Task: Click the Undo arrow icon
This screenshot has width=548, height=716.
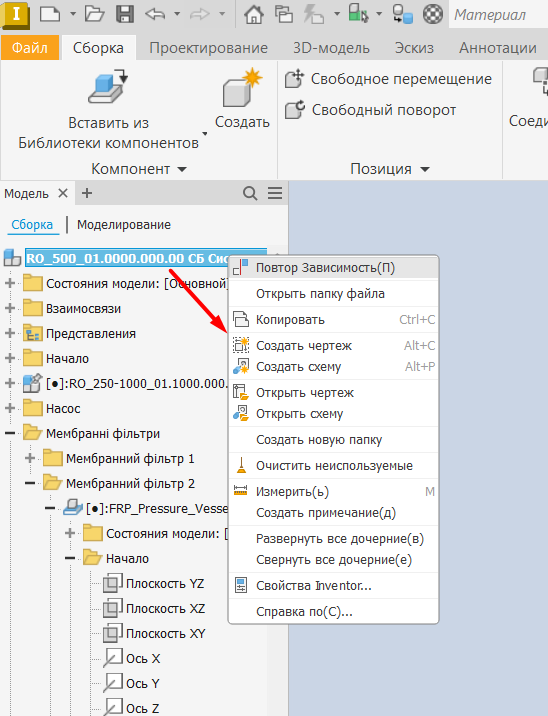Action: [x=155, y=14]
